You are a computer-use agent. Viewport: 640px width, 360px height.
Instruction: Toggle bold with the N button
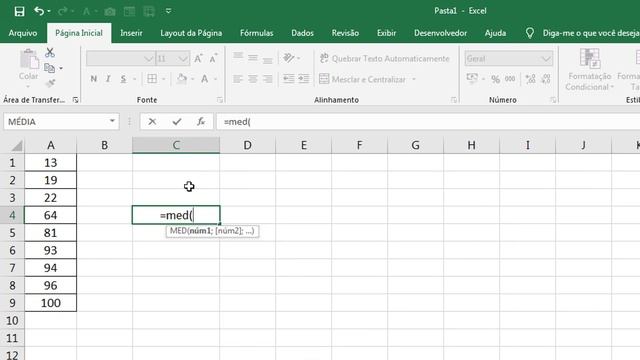point(93,79)
